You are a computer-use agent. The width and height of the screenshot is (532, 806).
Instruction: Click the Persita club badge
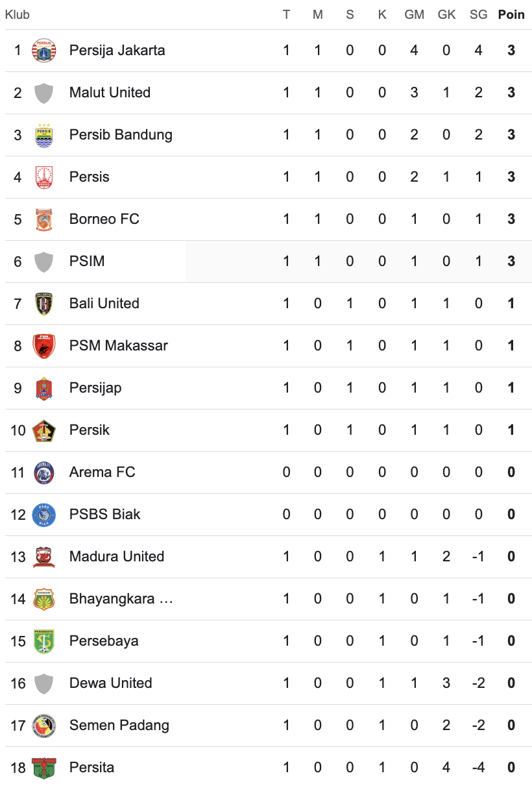pos(44,768)
